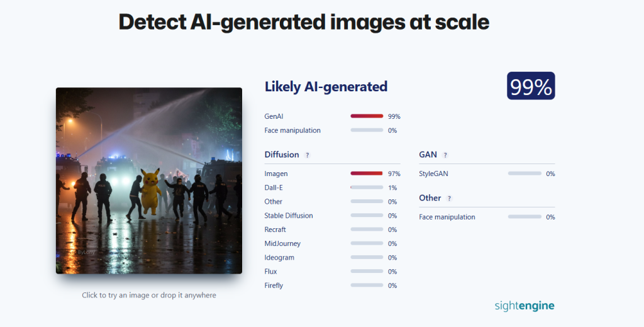Click the 'Likely AI-generated' heading
Screen dimensions: 644x327
[x=326, y=87]
